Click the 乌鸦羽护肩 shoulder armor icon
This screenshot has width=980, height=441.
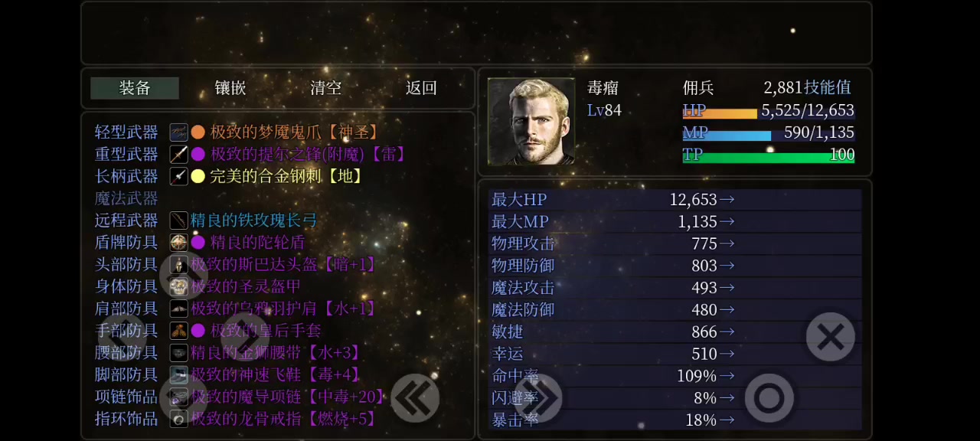coord(178,309)
